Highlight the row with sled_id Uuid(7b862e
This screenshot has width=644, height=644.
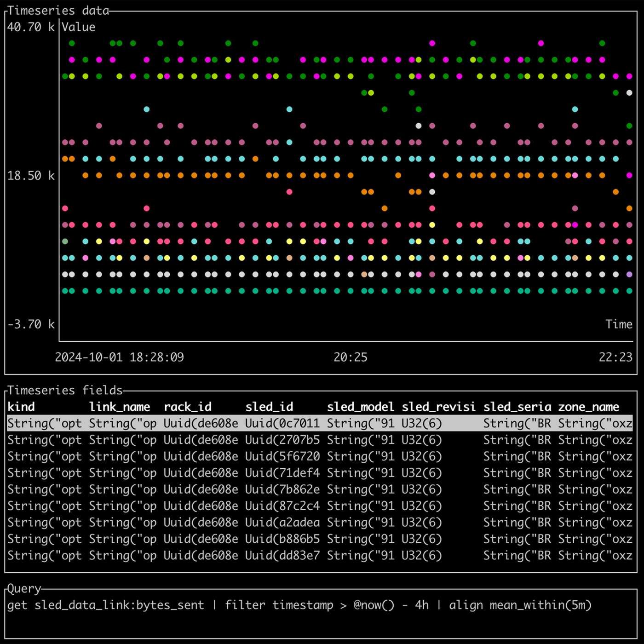pos(282,489)
